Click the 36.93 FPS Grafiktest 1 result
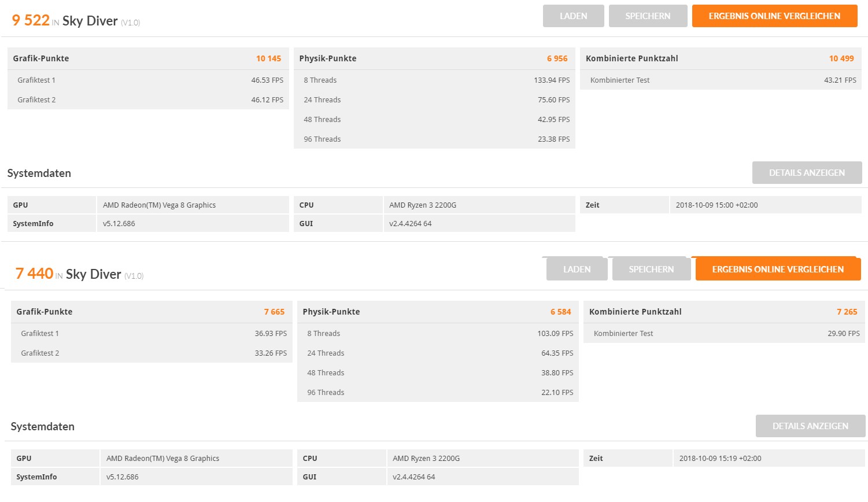The width and height of the screenshot is (868, 502). 271,334
